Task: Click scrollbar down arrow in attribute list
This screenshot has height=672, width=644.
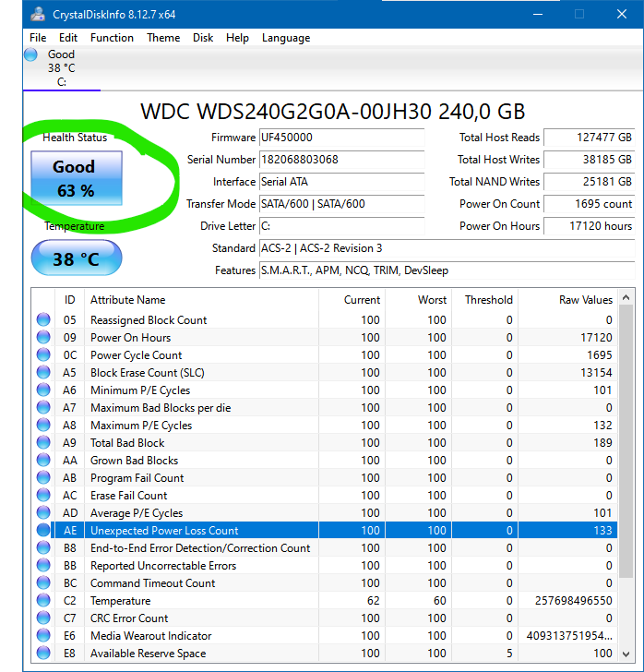Action: pos(626,654)
